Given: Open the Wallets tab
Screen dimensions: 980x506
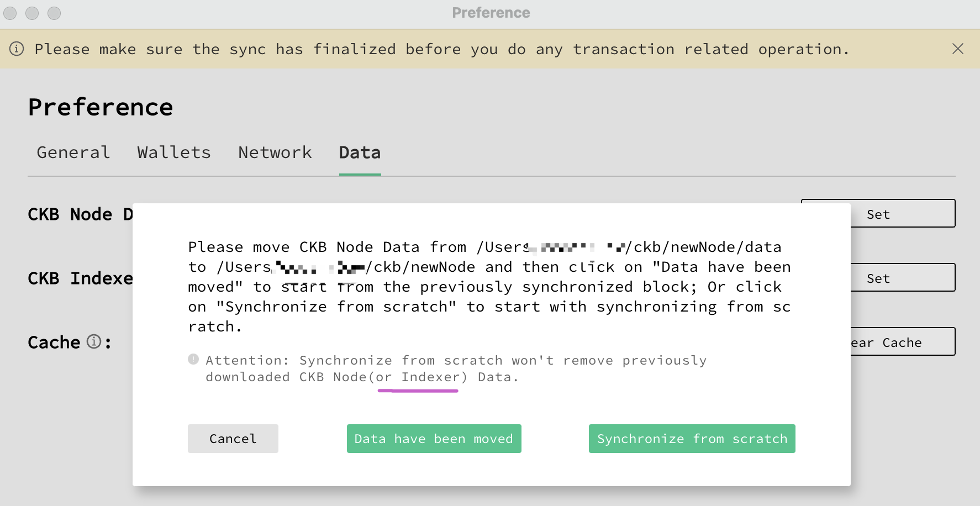Looking at the screenshot, I should pyautogui.click(x=173, y=152).
